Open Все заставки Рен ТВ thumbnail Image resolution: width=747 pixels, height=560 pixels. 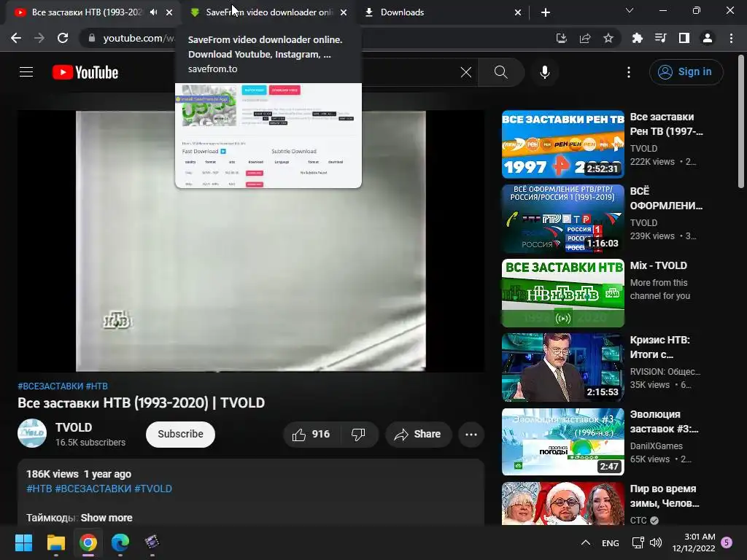click(x=562, y=144)
